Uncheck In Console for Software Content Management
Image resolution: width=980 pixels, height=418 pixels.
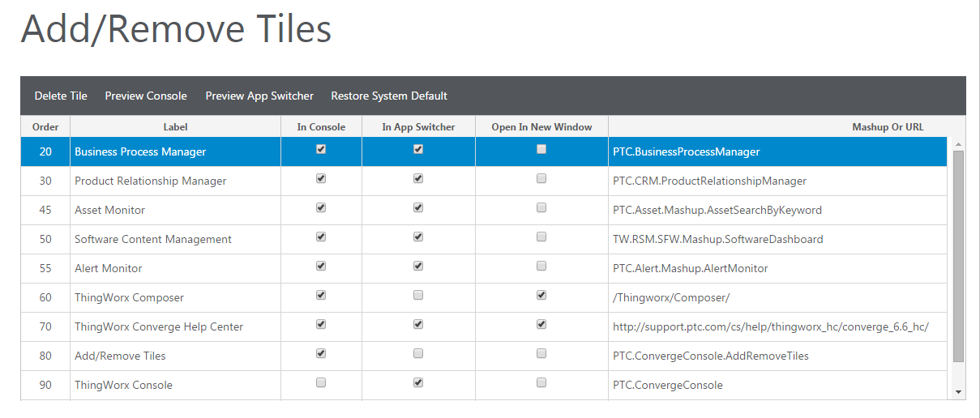321,237
